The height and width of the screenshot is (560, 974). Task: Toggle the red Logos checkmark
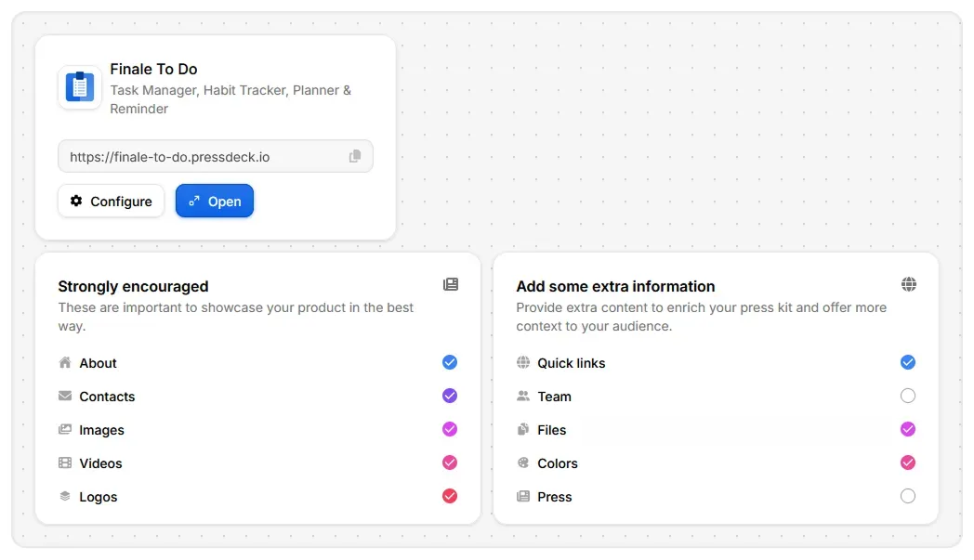450,496
